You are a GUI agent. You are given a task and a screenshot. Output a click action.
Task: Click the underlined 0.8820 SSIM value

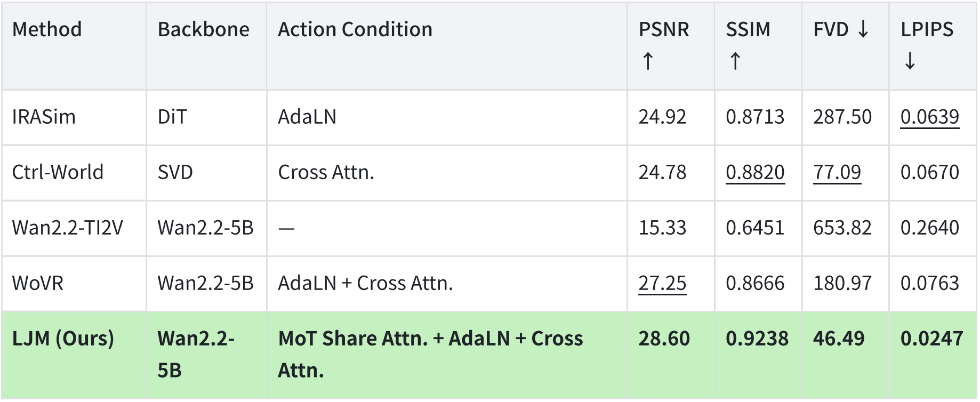(755, 172)
